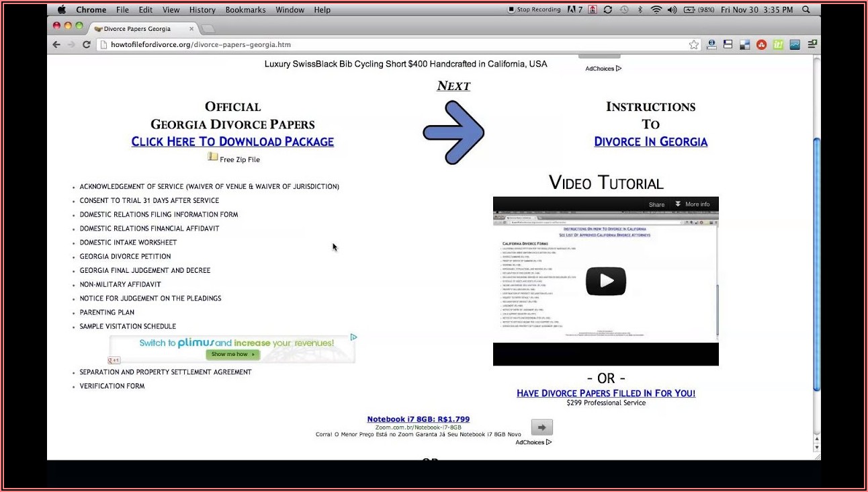Click the Parenting Plan list item
This screenshot has width=868, height=492.
(x=107, y=312)
